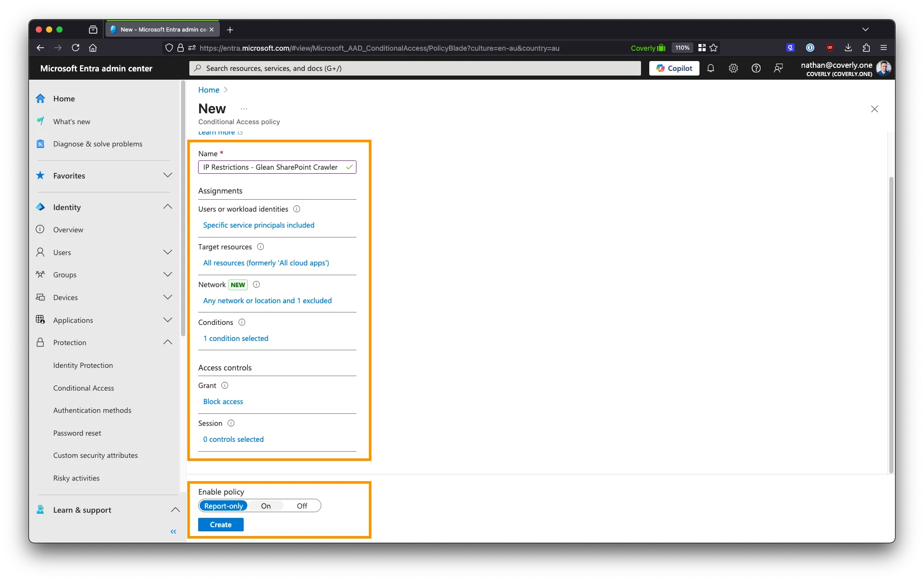This screenshot has width=924, height=581.
Task: Open Block access grant setting link
Action: click(223, 401)
